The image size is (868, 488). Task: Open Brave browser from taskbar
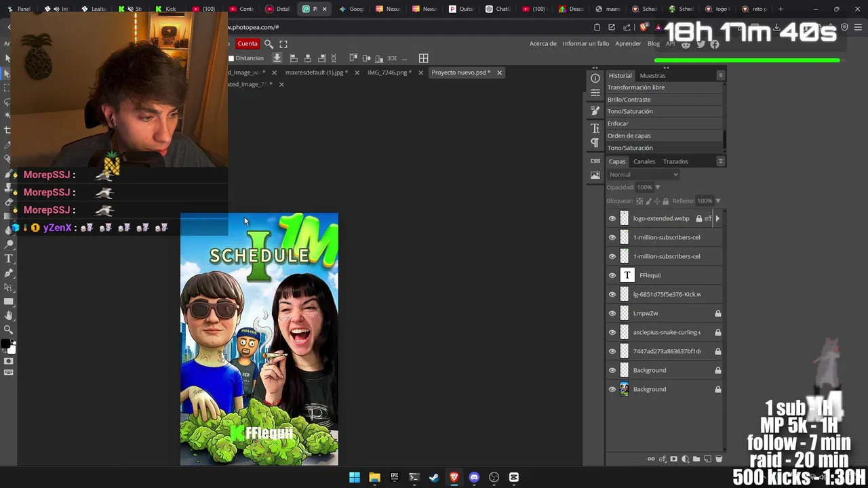pyautogui.click(x=454, y=477)
